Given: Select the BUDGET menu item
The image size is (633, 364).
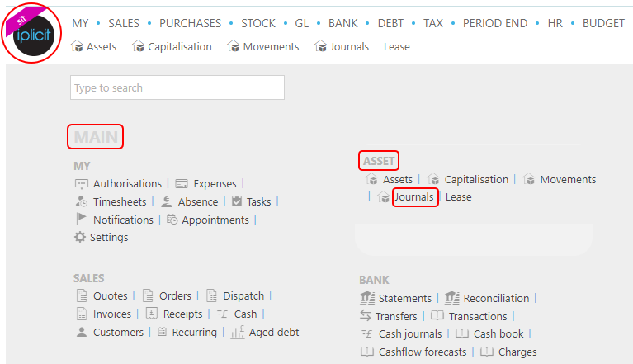Looking at the screenshot, I should 603,23.
